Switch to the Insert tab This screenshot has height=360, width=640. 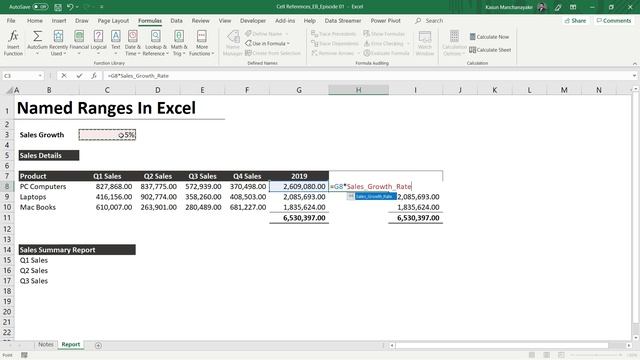(59, 20)
